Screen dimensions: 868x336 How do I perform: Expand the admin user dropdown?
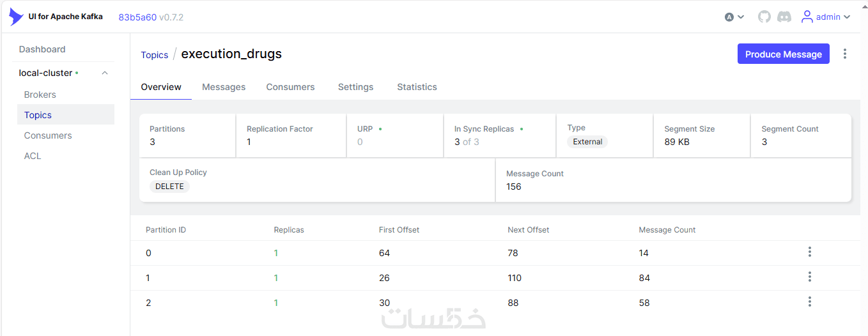(847, 17)
